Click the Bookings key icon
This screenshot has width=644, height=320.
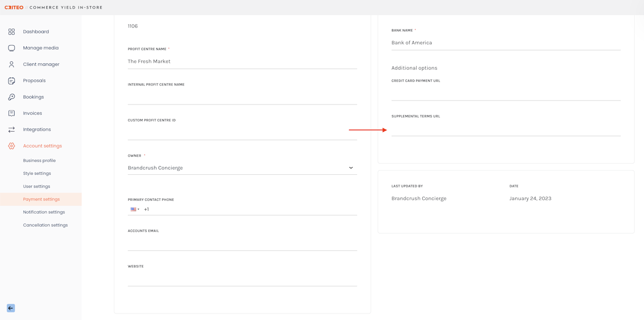point(12,97)
